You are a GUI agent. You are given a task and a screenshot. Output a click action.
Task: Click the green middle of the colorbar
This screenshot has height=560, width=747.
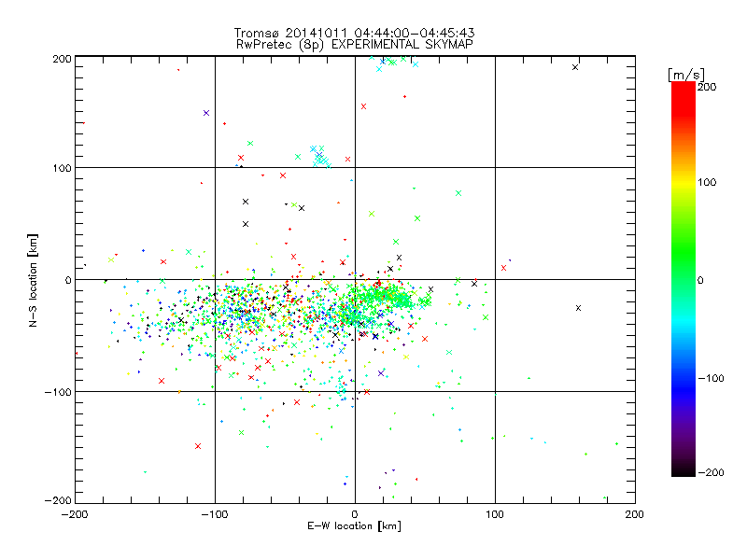point(683,279)
